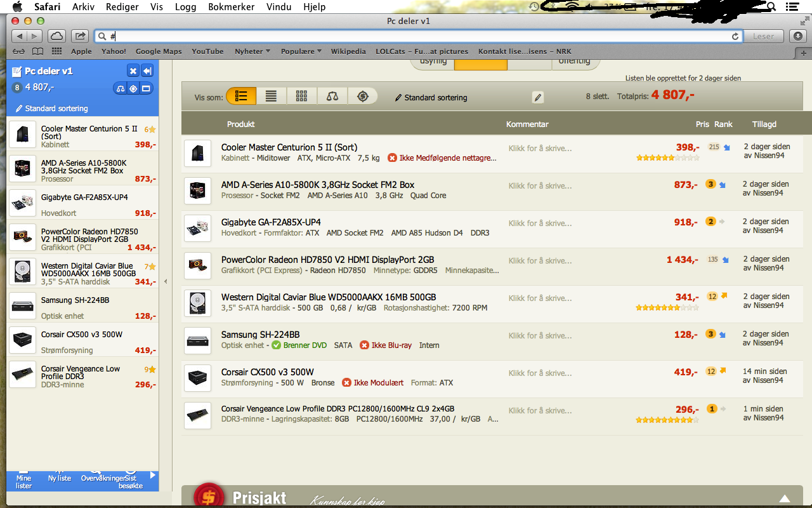This screenshot has height=508, width=812.
Task: Change Standard sortering in the main toolbar
Action: tap(431, 98)
